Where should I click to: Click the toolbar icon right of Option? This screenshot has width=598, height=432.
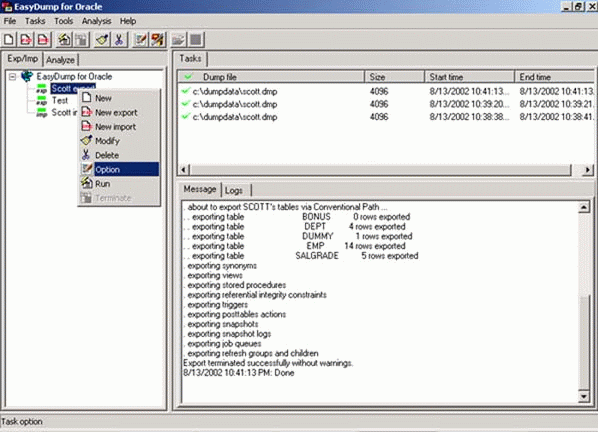(x=158, y=40)
